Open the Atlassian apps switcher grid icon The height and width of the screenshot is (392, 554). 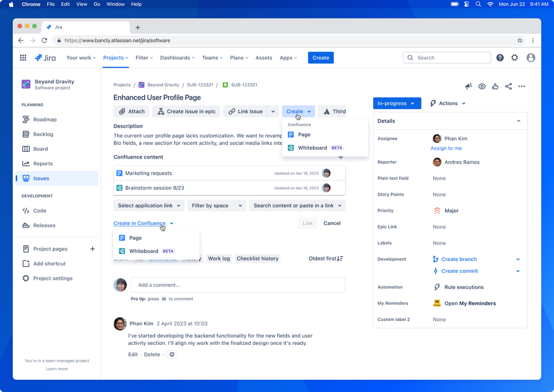pos(23,58)
